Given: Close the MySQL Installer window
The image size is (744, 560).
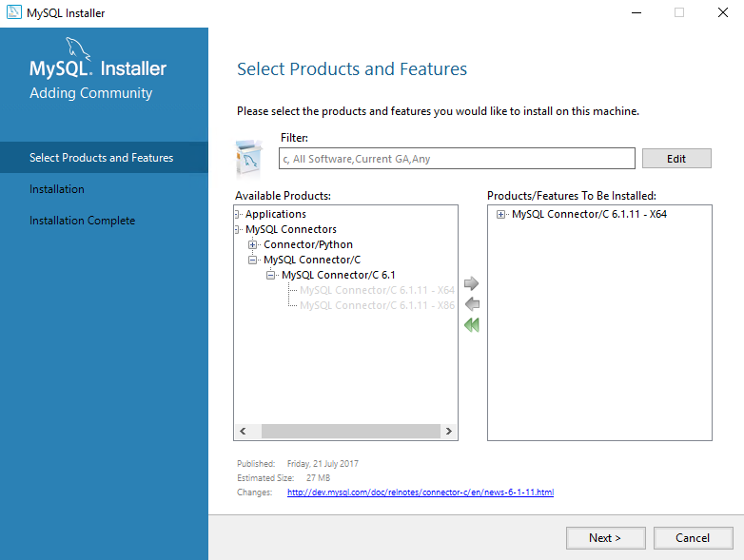Looking at the screenshot, I should coord(723,12).
